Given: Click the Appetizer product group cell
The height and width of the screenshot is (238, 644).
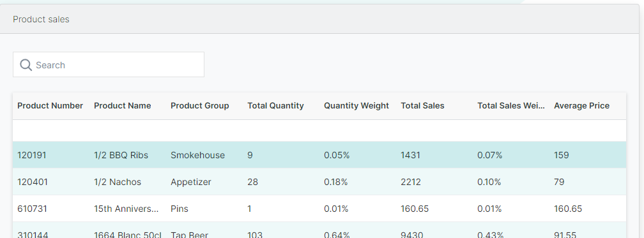Looking at the screenshot, I should 190,182.
